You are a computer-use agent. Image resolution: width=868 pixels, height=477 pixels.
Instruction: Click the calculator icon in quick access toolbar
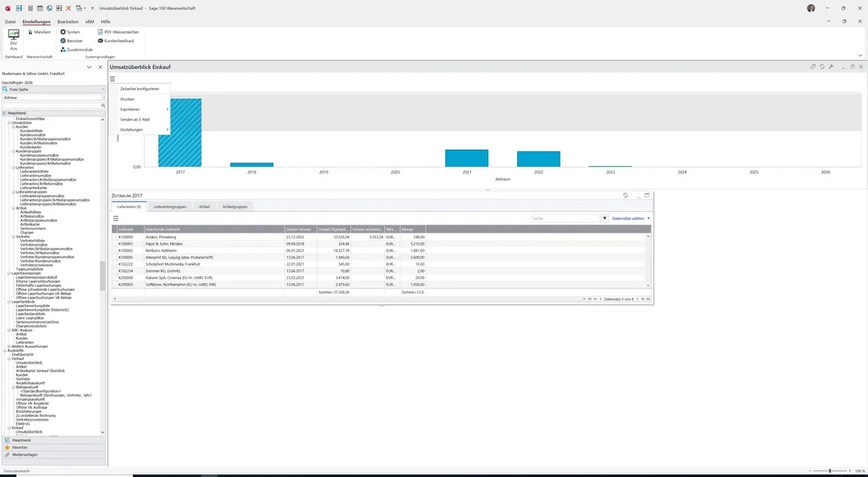[x=30, y=8]
